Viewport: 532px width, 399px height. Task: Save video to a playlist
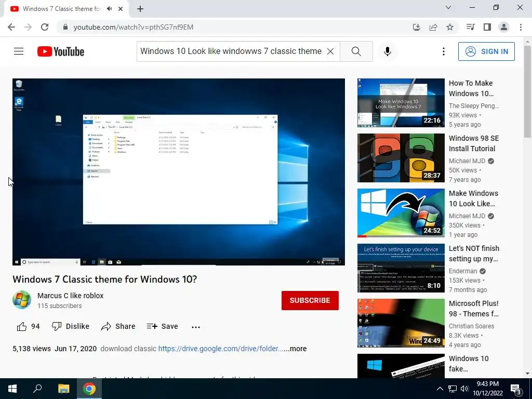coord(162,326)
